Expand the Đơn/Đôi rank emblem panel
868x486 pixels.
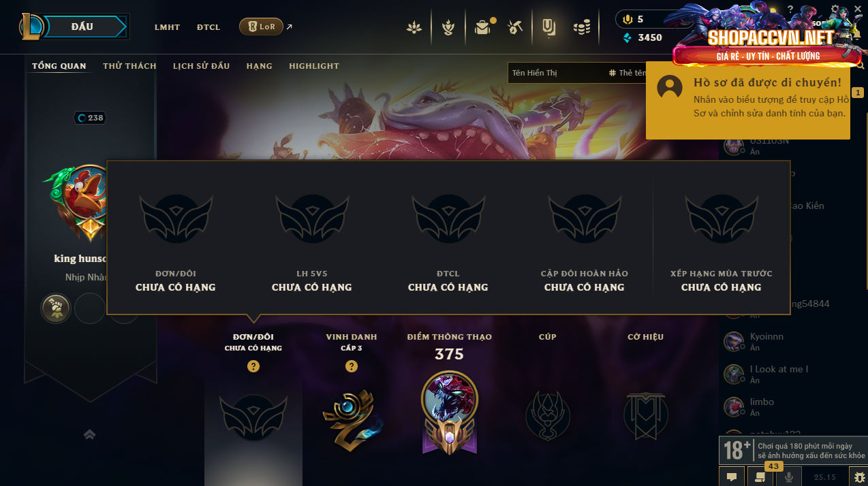tap(253, 417)
